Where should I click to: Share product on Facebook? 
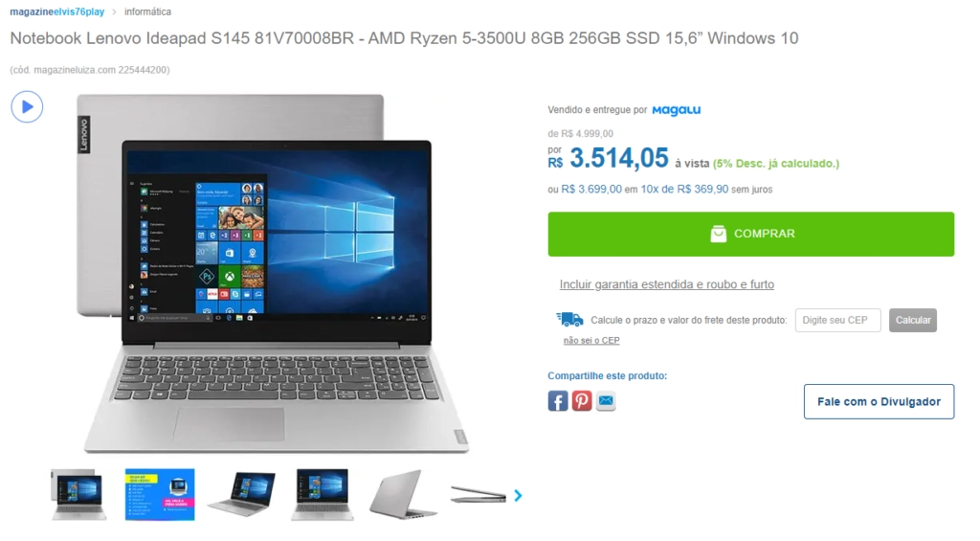click(x=558, y=401)
